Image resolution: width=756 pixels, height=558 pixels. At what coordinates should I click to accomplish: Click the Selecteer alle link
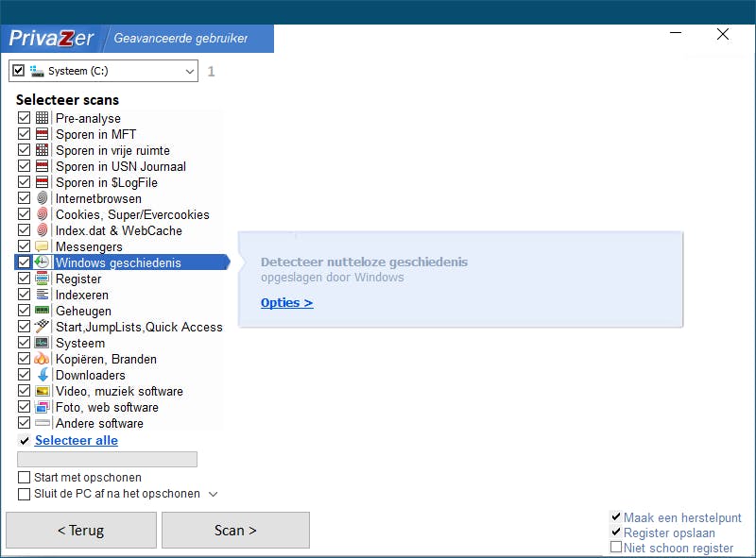(x=77, y=440)
